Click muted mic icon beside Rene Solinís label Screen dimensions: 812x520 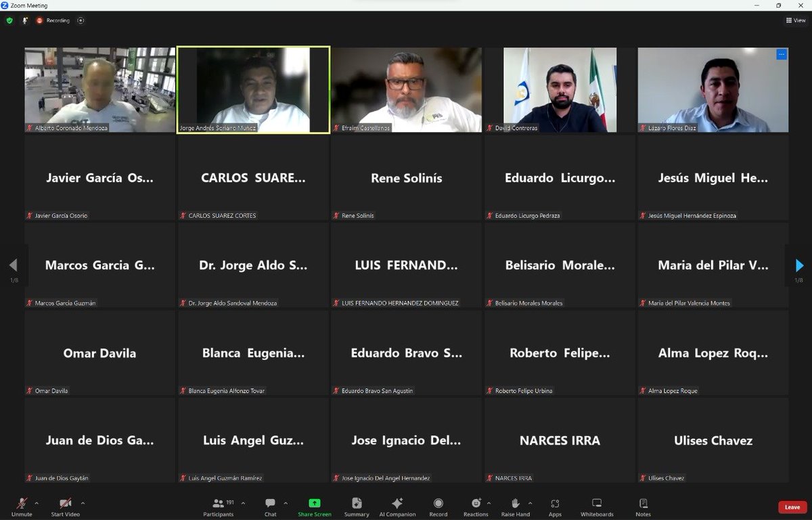(x=336, y=215)
